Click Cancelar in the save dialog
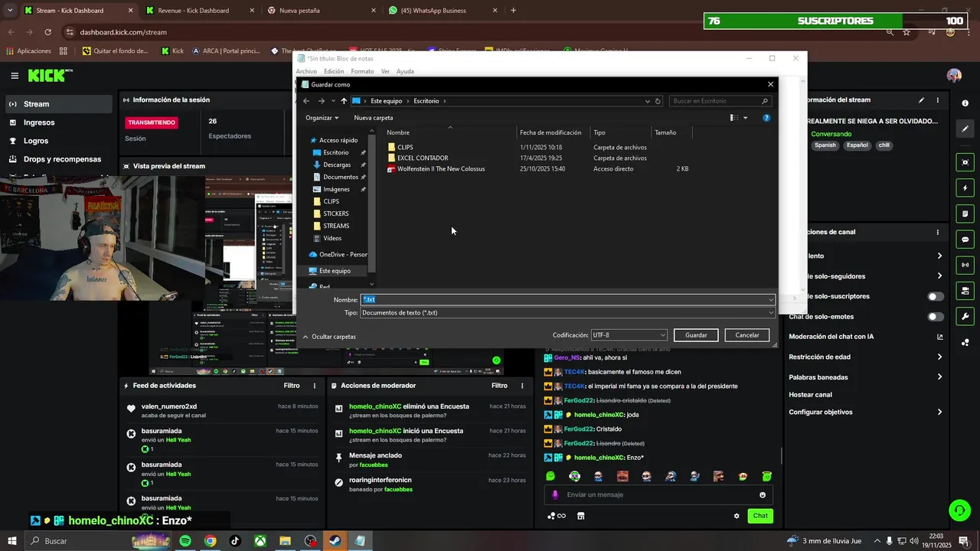 747,335
